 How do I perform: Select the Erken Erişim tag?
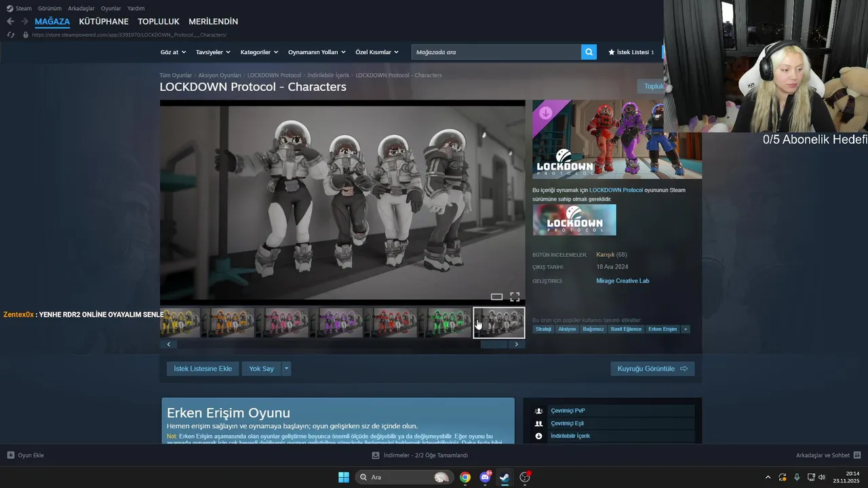[663, 329]
